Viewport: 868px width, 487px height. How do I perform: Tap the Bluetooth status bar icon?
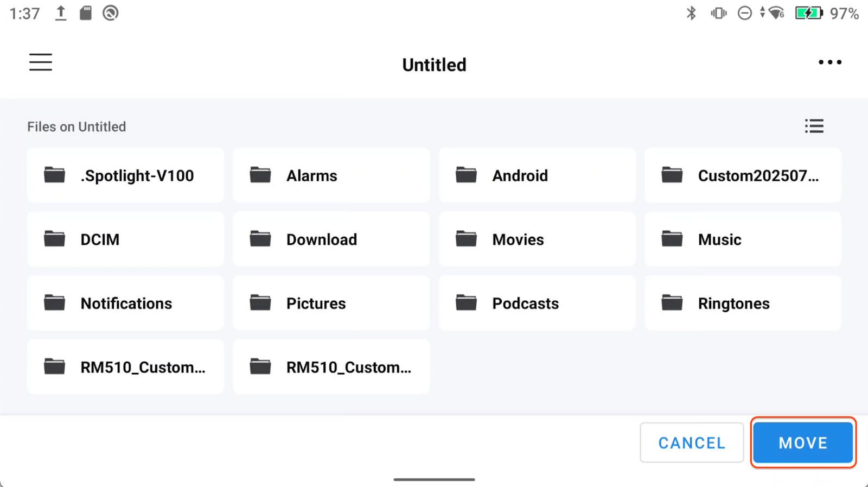coord(691,13)
